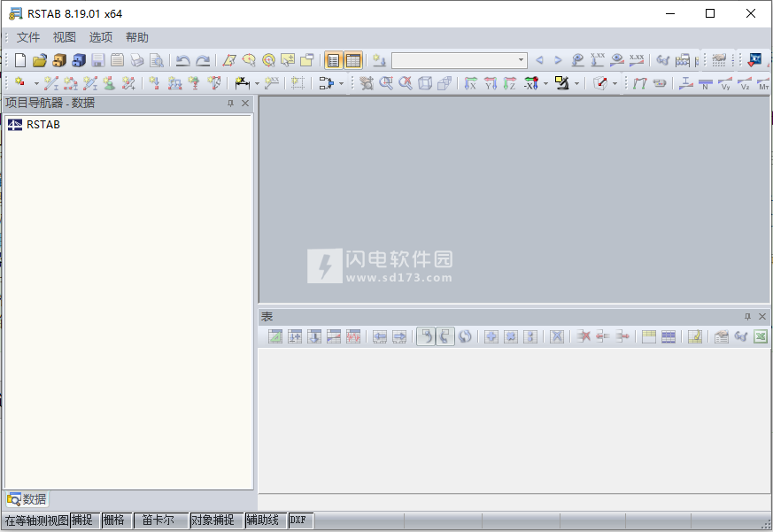
Task: Expand the -X view direction dropdown arrow
Action: click(545, 83)
